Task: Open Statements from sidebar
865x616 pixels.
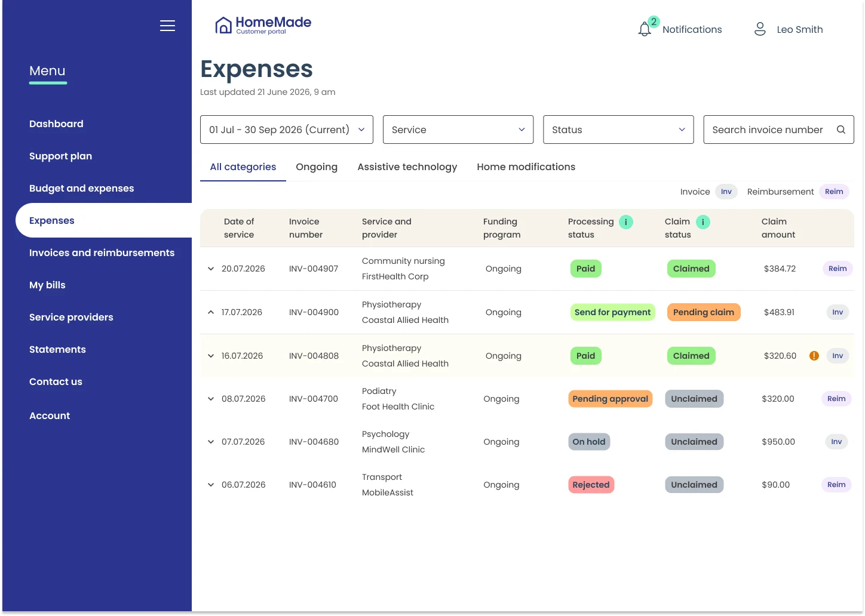Action: [57, 349]
